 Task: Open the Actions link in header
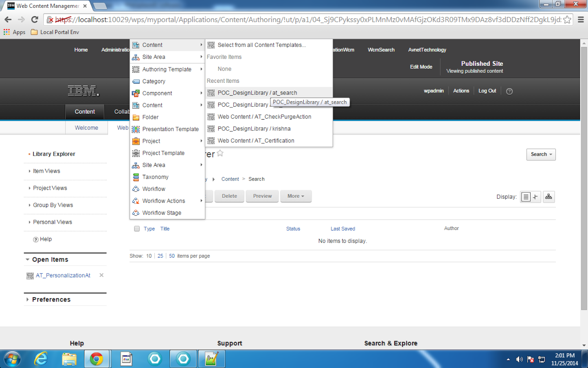(x=461, y=91)
